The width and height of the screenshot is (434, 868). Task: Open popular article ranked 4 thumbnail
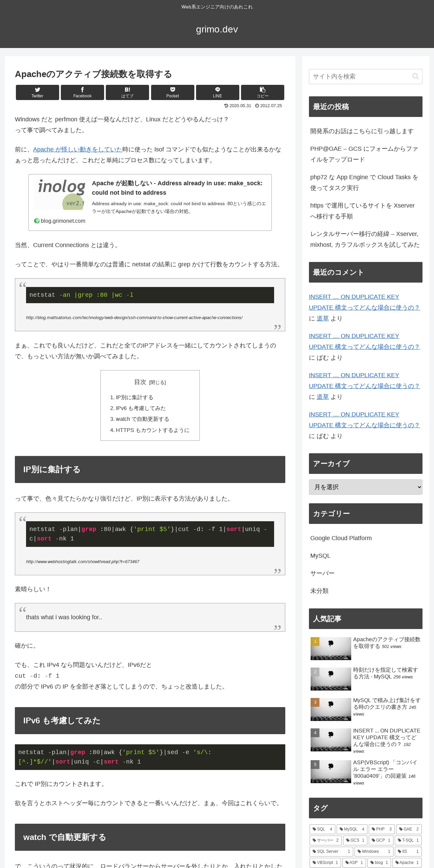click(331, 740)
